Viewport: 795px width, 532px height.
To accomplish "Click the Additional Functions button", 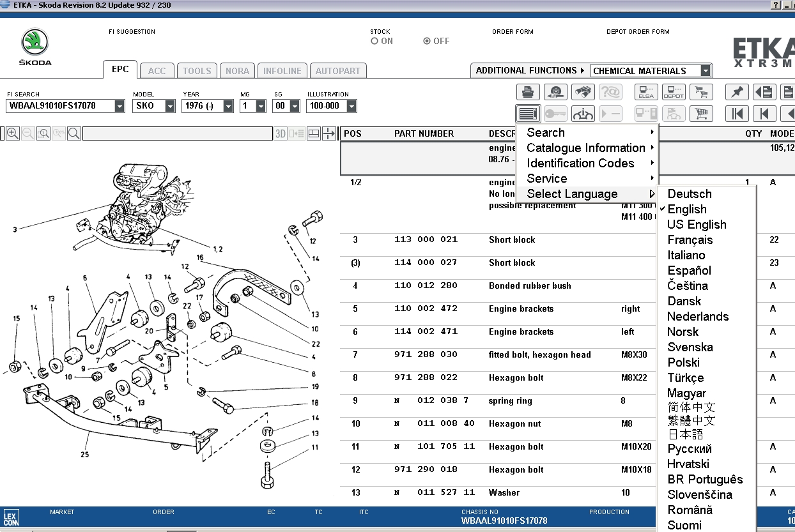I will (530, 71).
